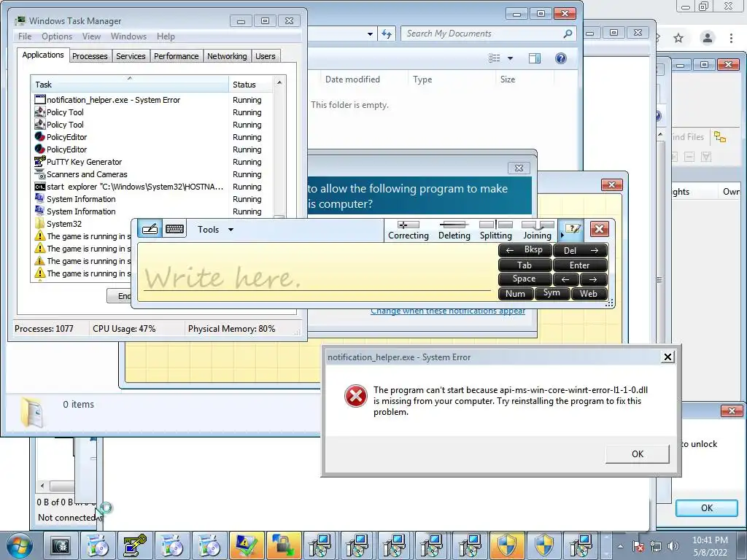Write in the 'Write here' handwriting area

coord(317,273)
